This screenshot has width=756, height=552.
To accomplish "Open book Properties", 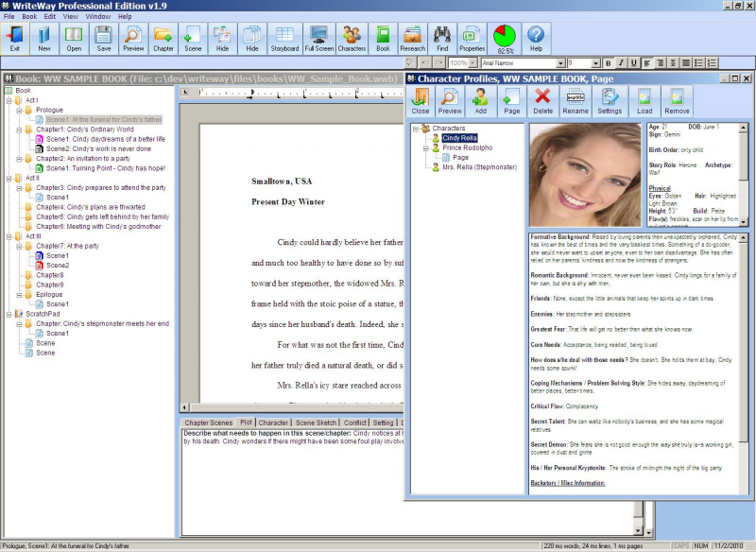I will coord(472,38).
